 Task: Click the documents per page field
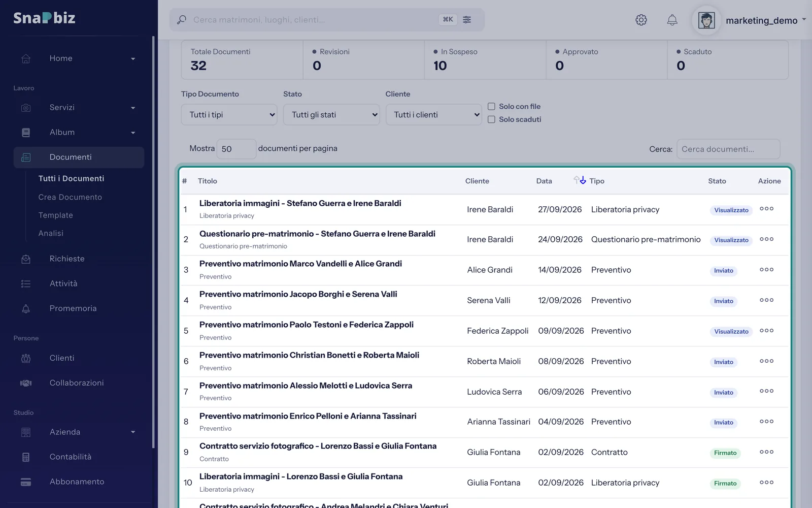[236, 149]
